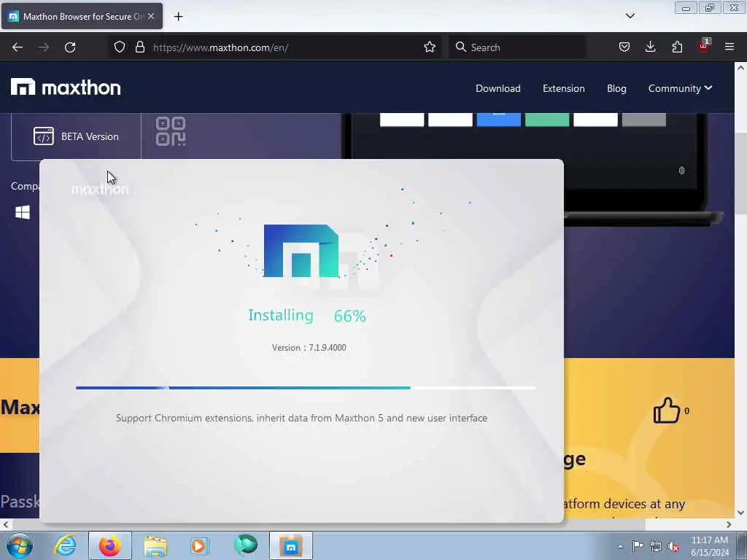
Task: Click the installer progress bar
Action: [306, 388]
